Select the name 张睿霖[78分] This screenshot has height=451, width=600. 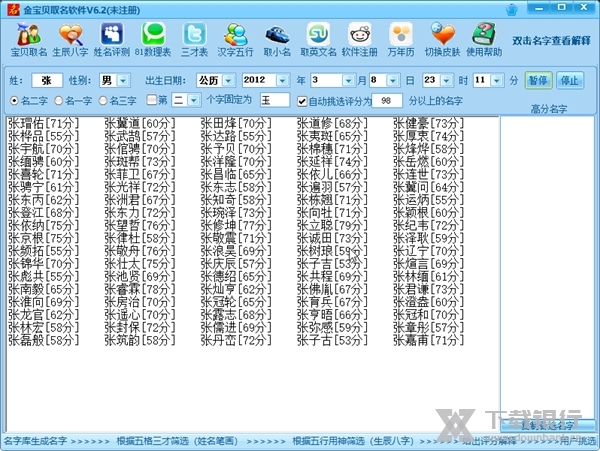point(139,289)
